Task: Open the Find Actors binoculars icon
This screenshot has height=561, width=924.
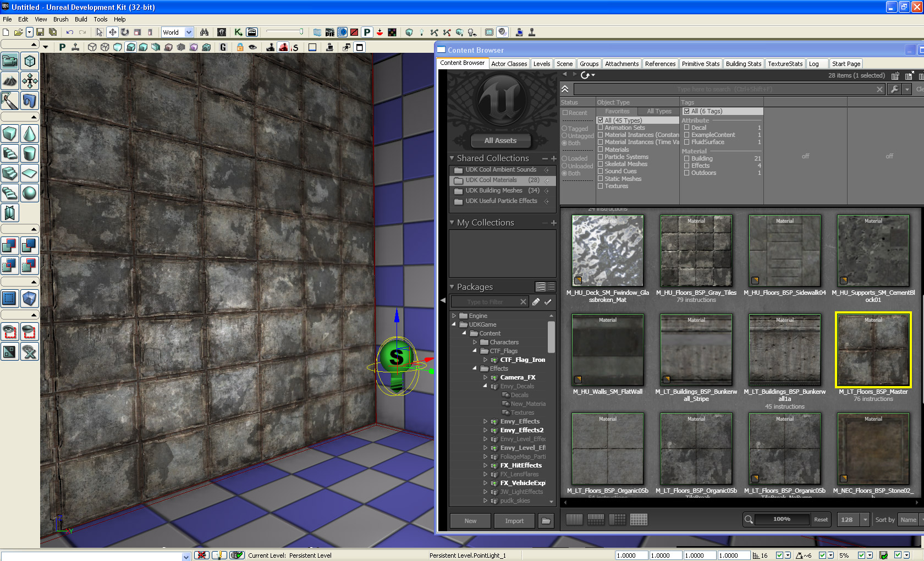Action: point(204,32)
